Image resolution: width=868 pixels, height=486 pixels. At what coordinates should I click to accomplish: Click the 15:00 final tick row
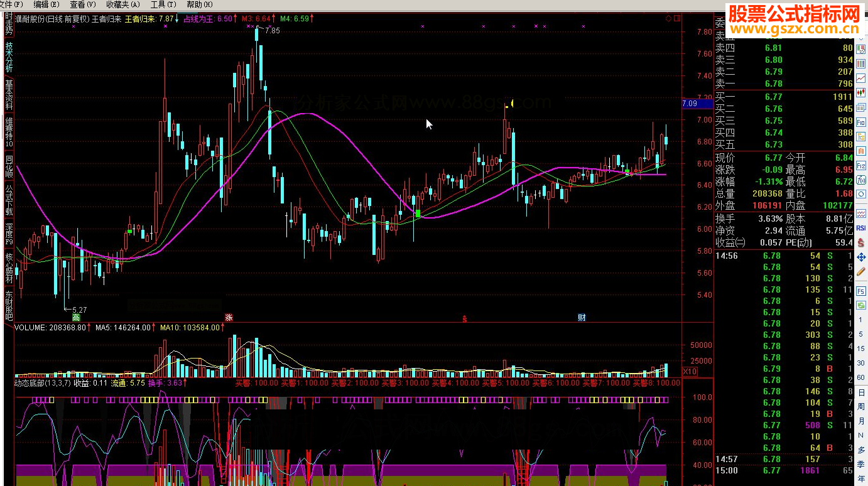point(784,470)
